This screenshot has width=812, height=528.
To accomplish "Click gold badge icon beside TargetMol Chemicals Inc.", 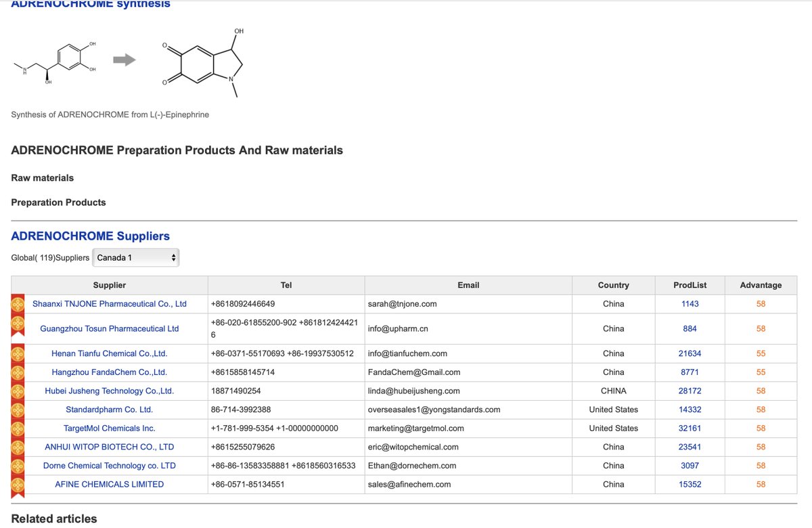I will coord(18,428).
